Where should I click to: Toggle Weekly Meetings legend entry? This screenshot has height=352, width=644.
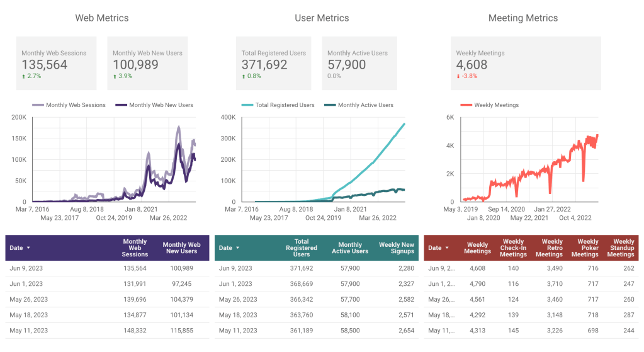(490, 105)
